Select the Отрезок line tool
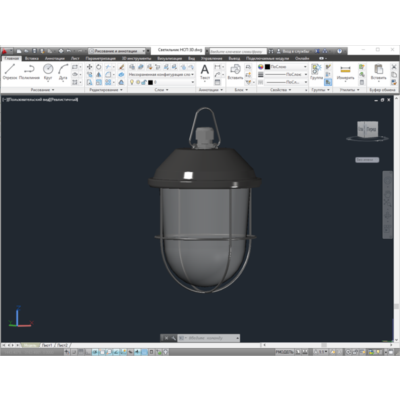Image resolution: width=400 pixels, height=400 pixels. (x=10, y=72)
